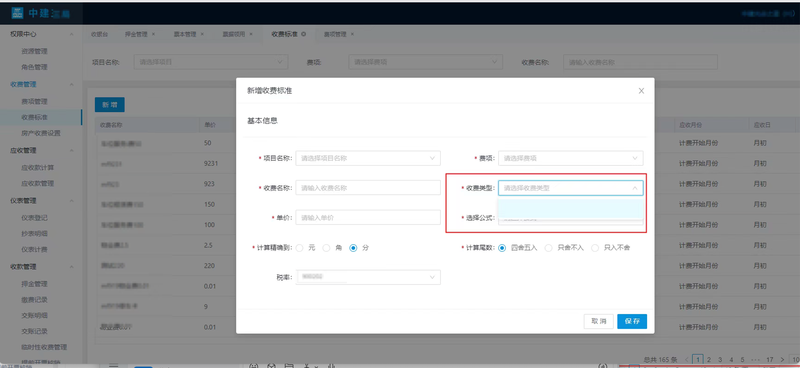Go to pagination page 2
The image size is (800, 368).
[x=709, y=359]
